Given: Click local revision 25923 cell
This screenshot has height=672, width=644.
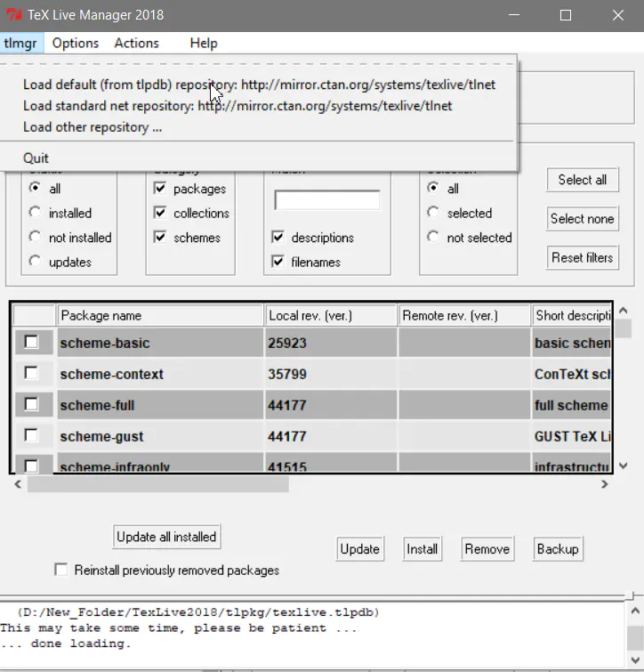Looking at the screenshot, I should [x=331, y=343].
